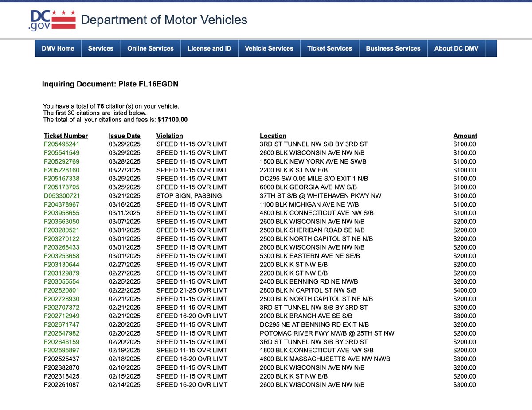
Task: Click 5300 BLK EASTERN AVE NE location
Action: [310, 256]
